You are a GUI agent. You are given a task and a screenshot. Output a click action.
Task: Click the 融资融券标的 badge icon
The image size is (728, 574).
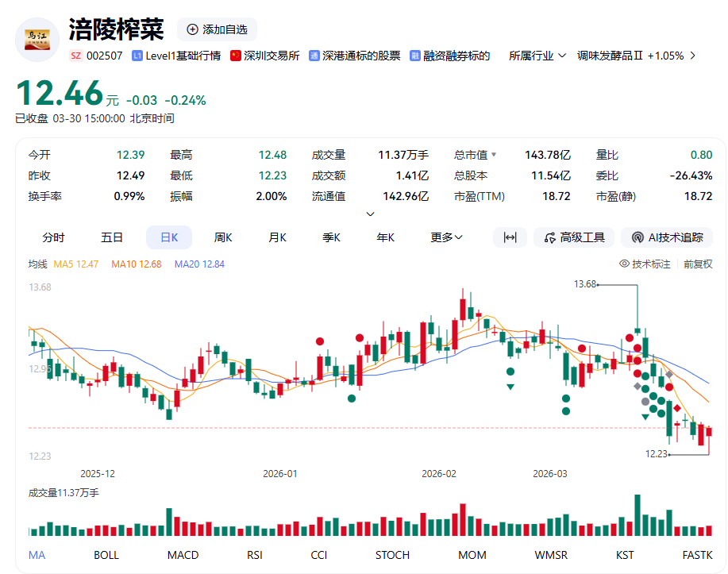pos(416,56)
